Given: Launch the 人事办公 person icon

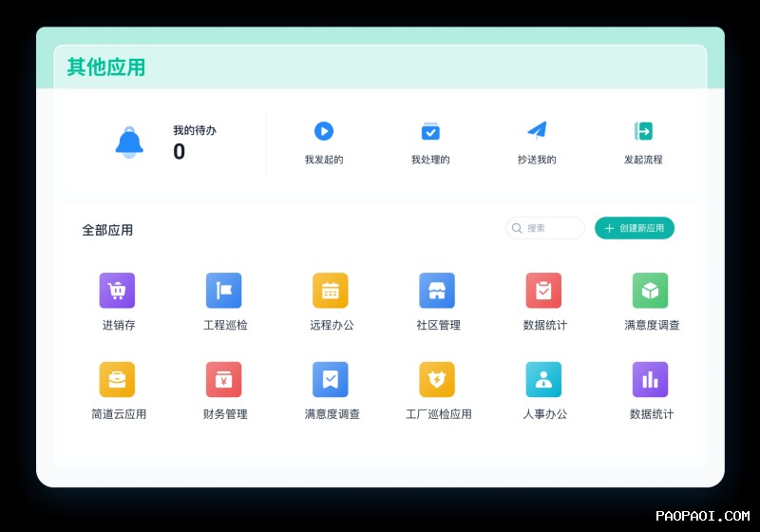Looking at the screenshot, I should [543, 379].
